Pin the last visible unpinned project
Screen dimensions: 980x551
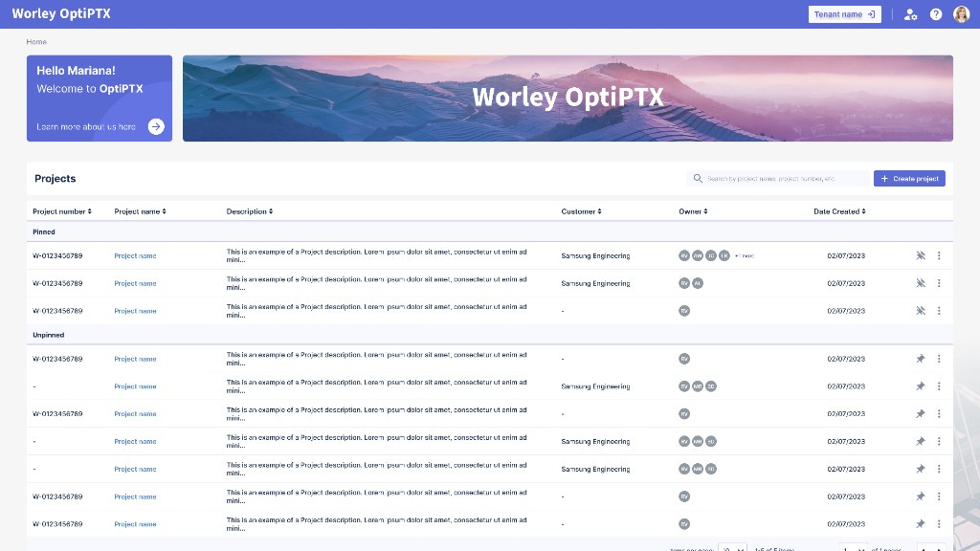coord(921,523)
